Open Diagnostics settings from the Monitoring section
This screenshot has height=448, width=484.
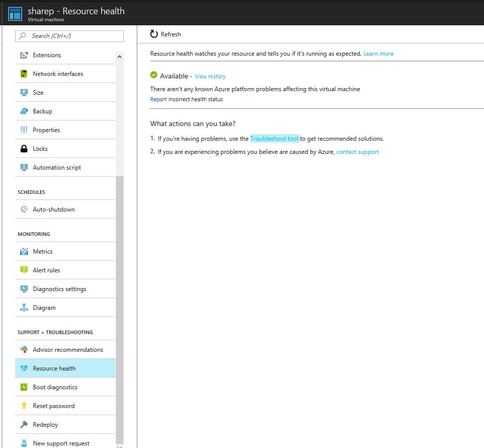59,289
